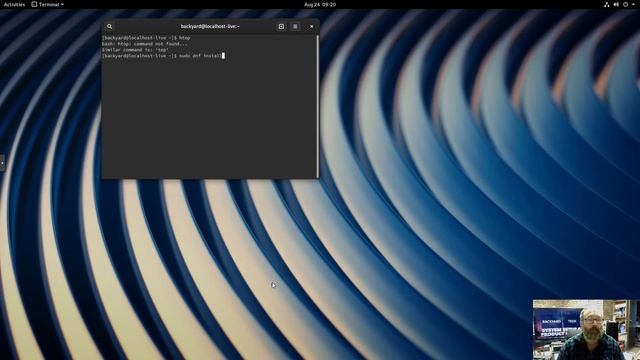The height and width of the screenshot is (360, 640).
Task: Click the dash handle on left screen edge
Action: (x=2, y=163)
